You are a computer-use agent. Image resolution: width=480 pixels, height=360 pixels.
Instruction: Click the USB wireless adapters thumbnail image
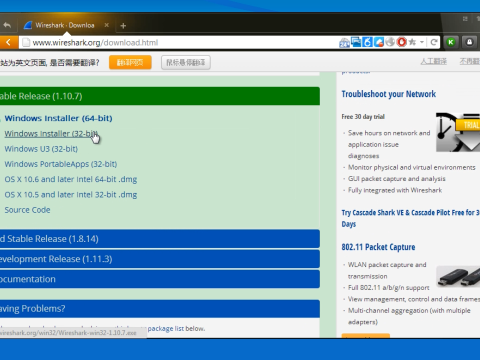coord(458,277)
